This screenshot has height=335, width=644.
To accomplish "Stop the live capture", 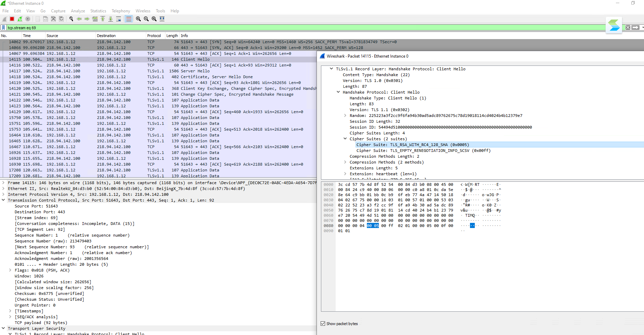I will tap(12, 19).
